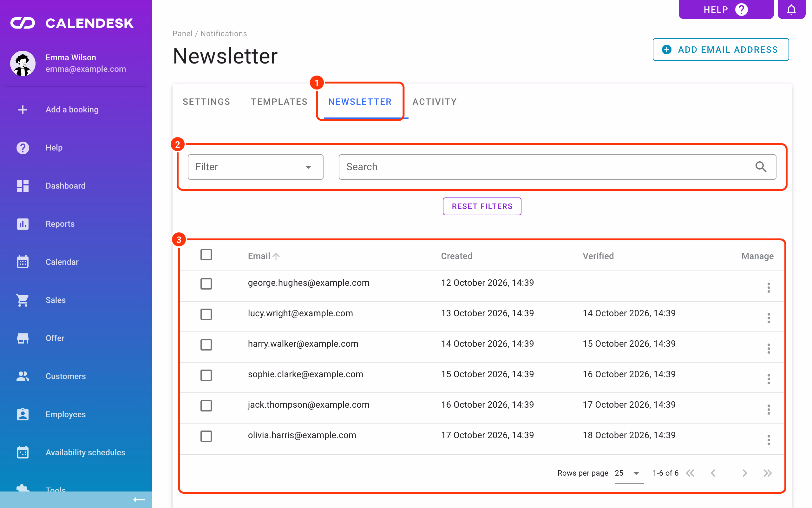Viewport: 812px width, 508px height.
Task: Open the Customers people icon
Action: click(x=23, y=376)
